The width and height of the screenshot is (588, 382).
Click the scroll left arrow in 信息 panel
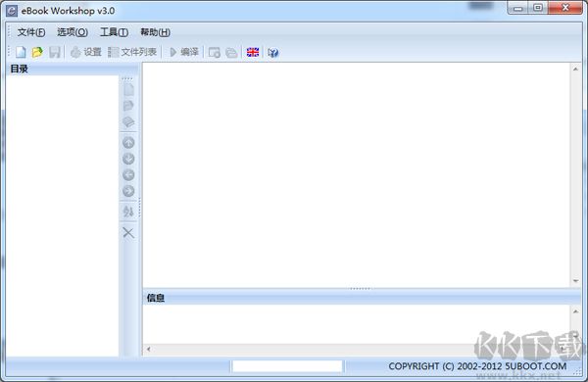click(x=149, y=349)
